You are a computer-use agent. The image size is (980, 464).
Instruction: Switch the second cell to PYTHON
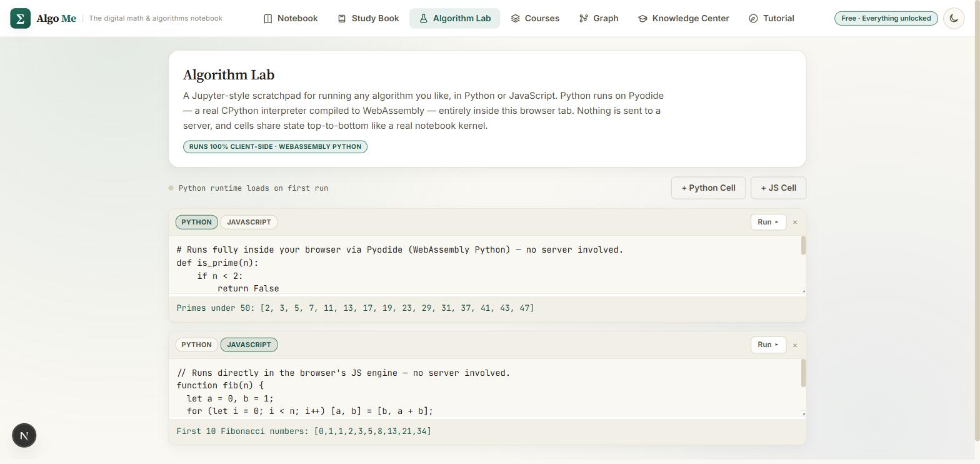pos(196,345)
